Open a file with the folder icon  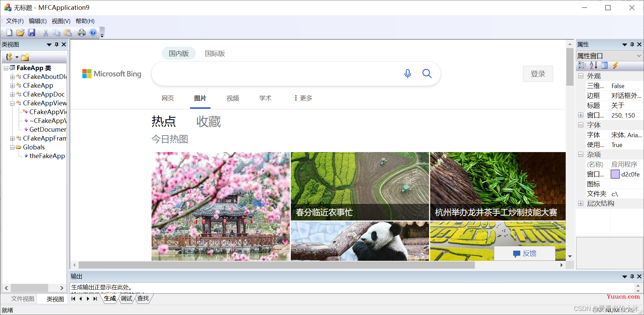(20, 33)
